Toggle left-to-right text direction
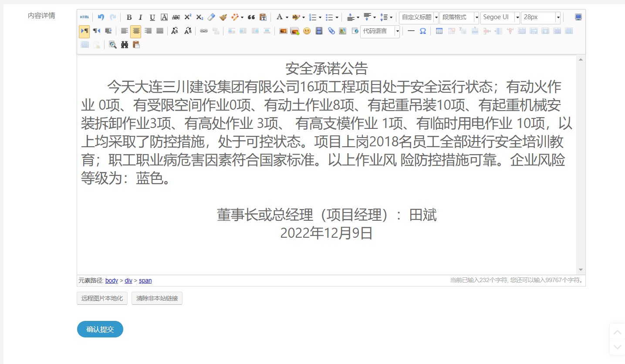 (84, 31)
